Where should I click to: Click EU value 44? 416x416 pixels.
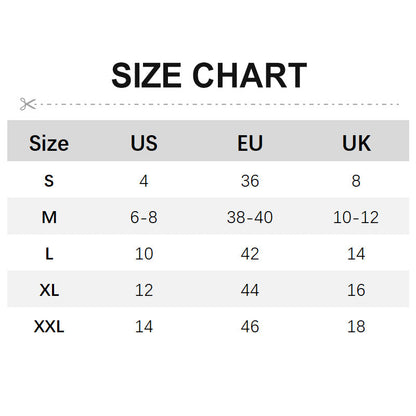coord(250,290)
